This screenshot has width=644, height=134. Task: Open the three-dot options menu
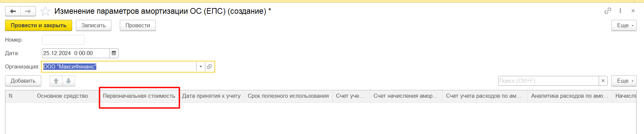pos(620,11)
